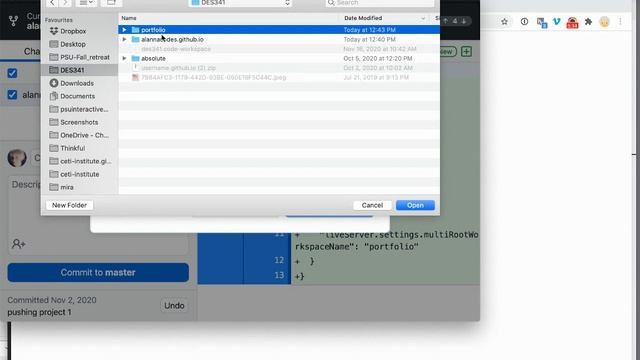
Task: Click the New Folder button
Action: coord(69,205)
